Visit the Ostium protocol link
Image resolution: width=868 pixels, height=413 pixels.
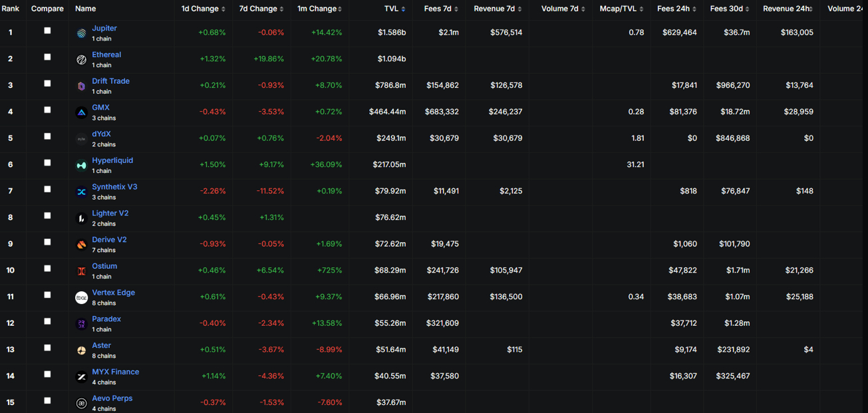(x=104, y=266)
